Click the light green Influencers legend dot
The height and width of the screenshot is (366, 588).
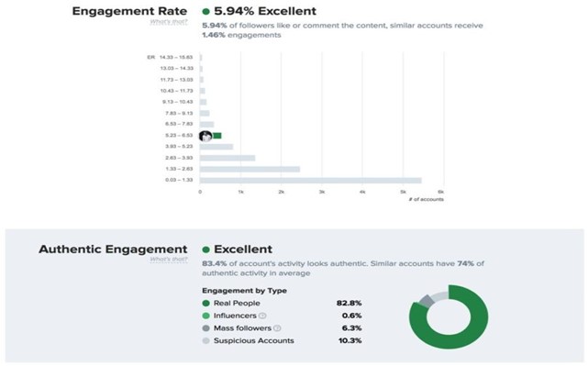click(205, 316)
